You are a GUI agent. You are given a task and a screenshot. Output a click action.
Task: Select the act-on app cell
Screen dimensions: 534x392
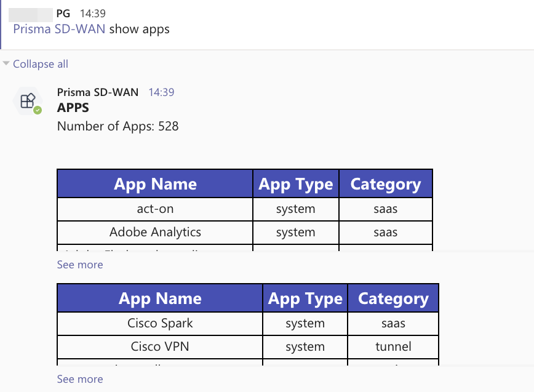(x=155, y=209)
